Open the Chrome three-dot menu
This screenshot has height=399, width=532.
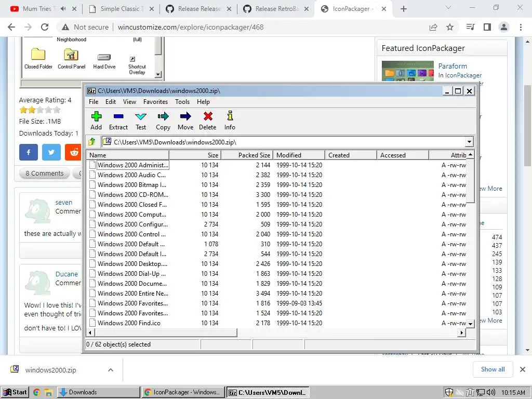click(521, 27)
